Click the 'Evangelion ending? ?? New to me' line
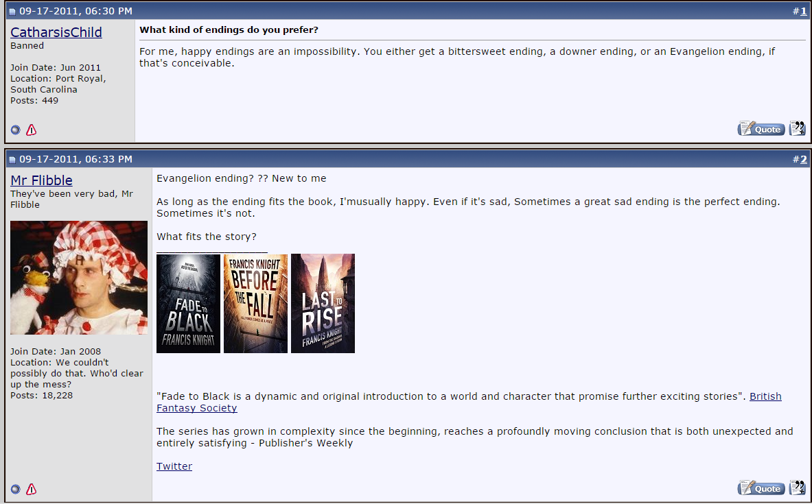 (242, 178)
